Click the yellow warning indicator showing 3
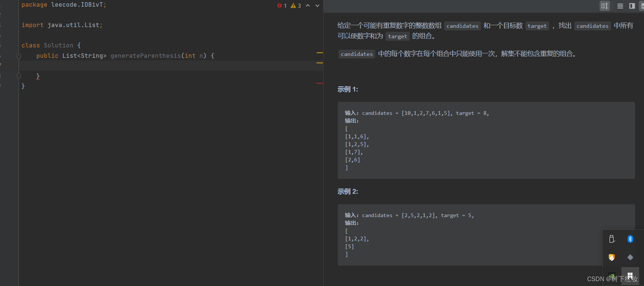This screenshot has width=644, height=286. pyautogui.click(x=296, y=6)
